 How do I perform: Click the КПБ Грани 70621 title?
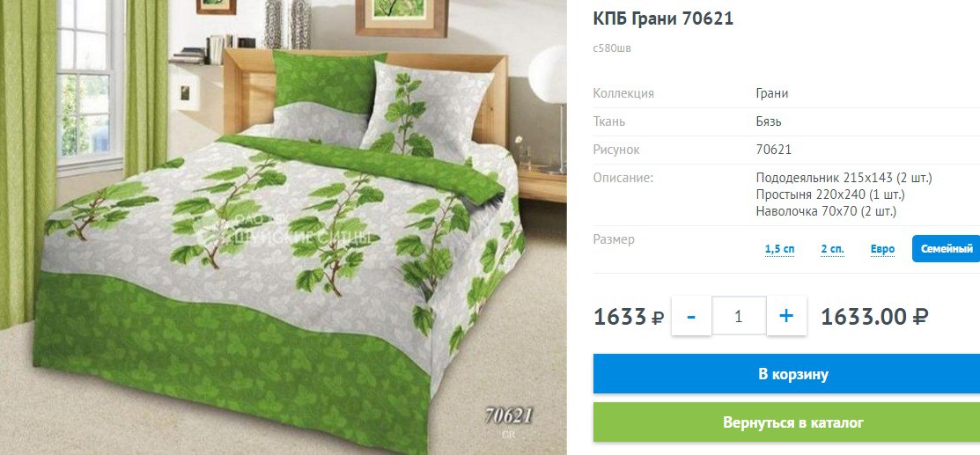pyautogui.click(x=663, y=18)
